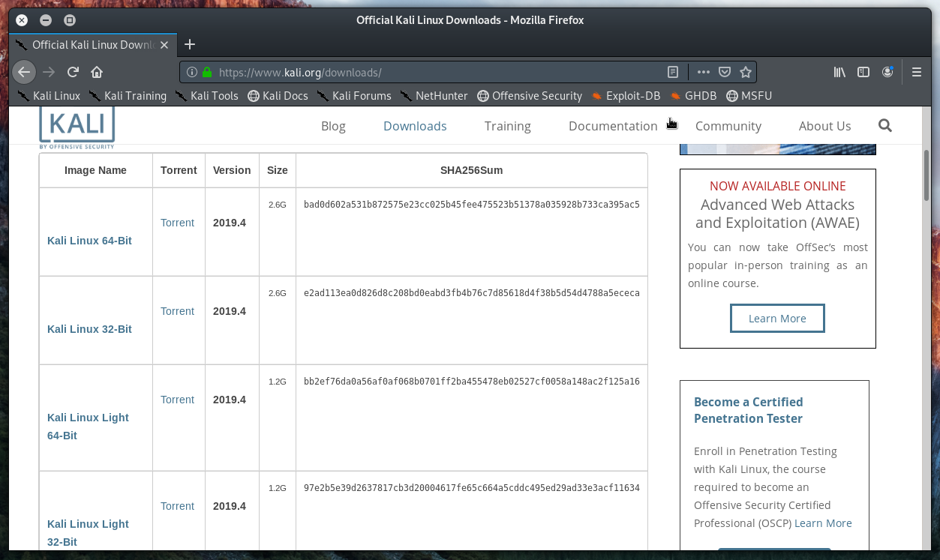The height and width of the screenshot is (560, 940).
Task: Open the Documentation menu item
Action: tap(613, 126)
